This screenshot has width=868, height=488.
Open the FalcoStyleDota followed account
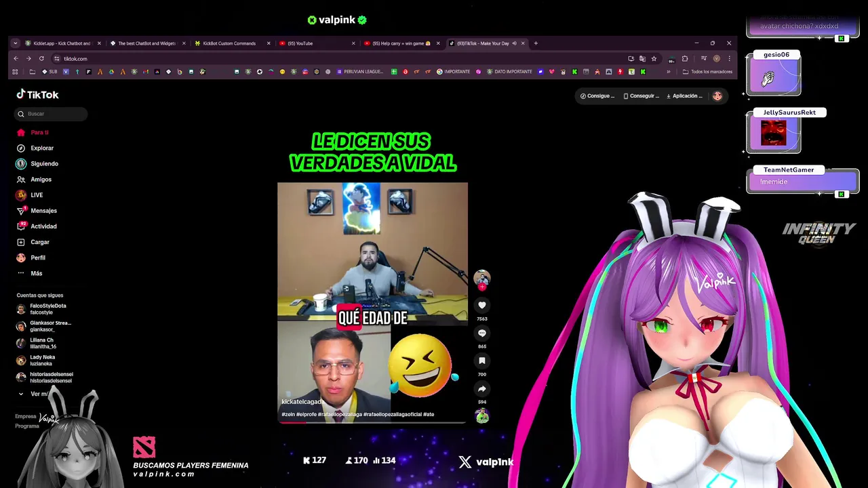point(42,309)
